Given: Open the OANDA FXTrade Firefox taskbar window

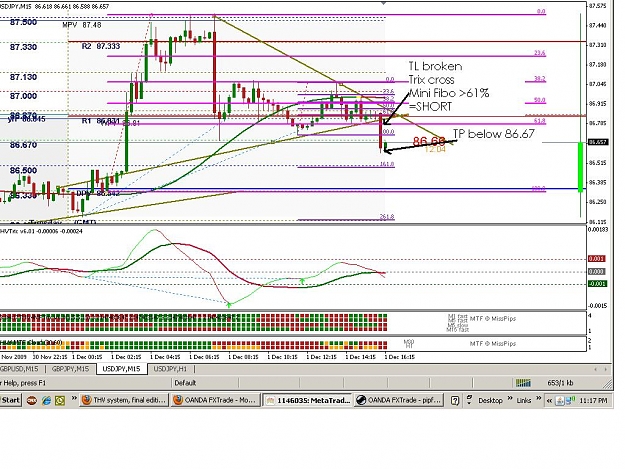Looking at the screenshot, I should [x=216, y=400].
